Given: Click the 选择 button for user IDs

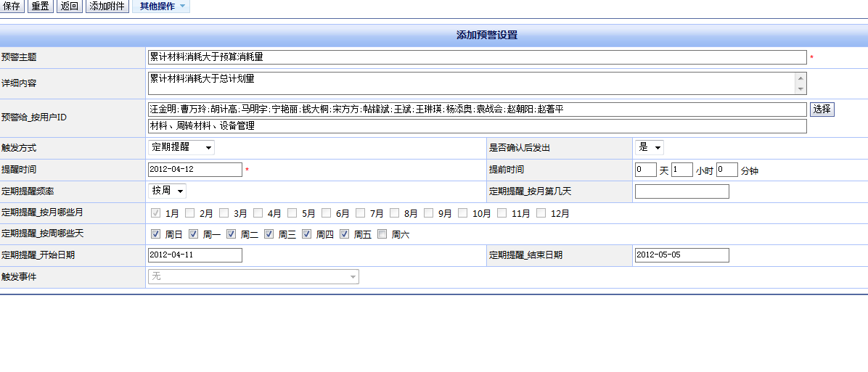Looking at the screenshot, I should [822, 109].
